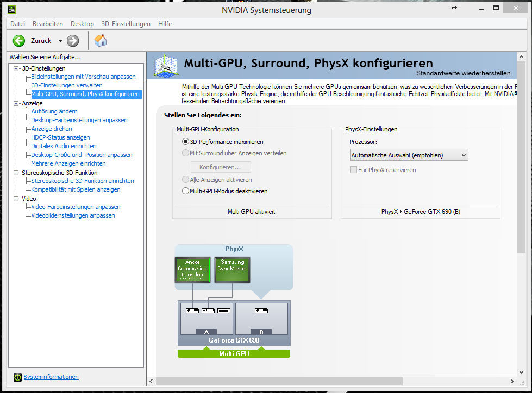Click the Zurück text label
Screen dimensions: 532x393
[x=41, y=41]
